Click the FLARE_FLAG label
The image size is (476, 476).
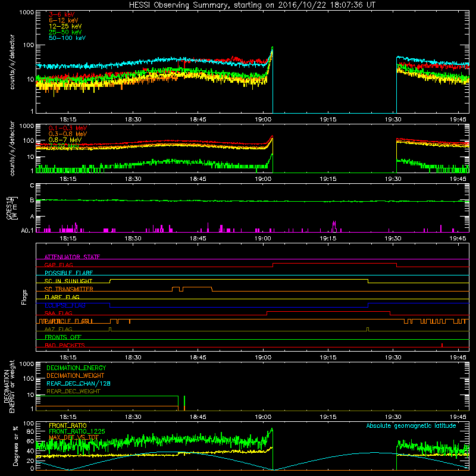coord(62,297)
